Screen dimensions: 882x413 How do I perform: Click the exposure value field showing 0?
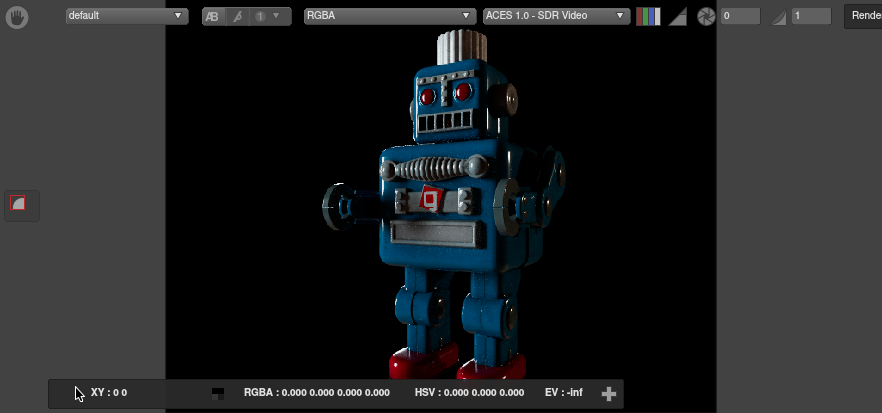pos(740,16)
